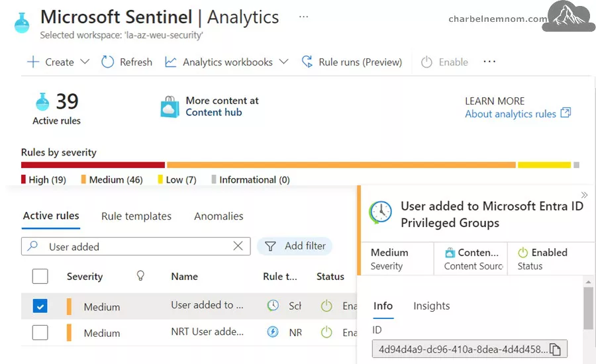Image resolution: width=596 pixels, height=364 pixels.
Task: Click the scheduled clock icon in 'User added to' row
Action: pos(273,306)
